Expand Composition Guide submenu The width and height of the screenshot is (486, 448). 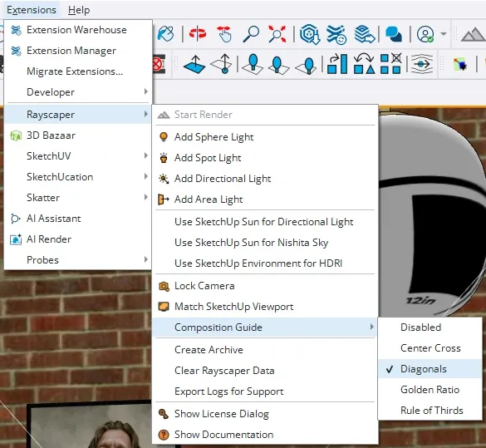pyautogui.click(x=265, y=327)
